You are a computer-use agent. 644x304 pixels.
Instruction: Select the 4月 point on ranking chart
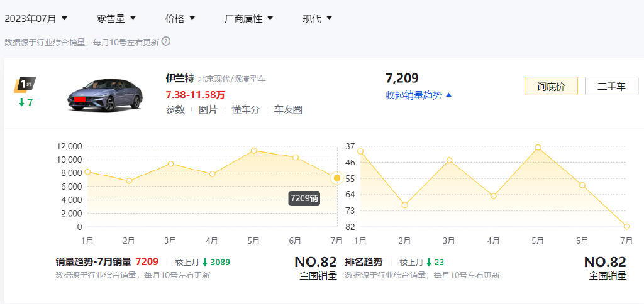[x=493, y=196]
